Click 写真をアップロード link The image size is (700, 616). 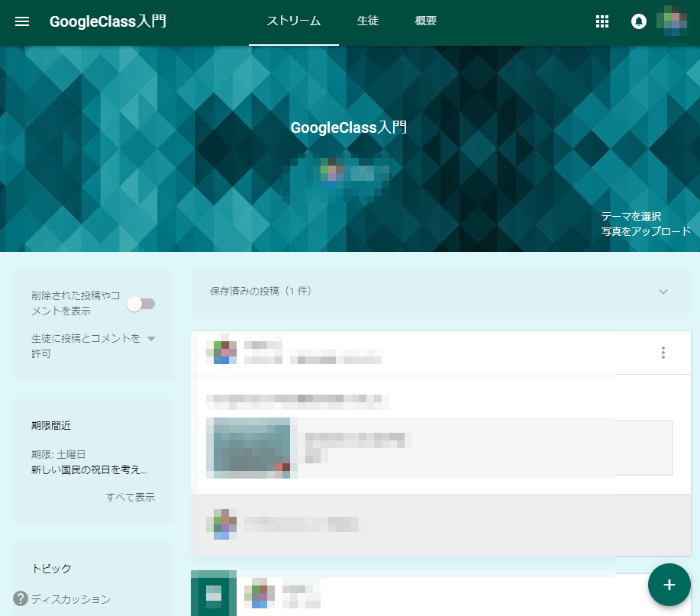click(646, 231)
